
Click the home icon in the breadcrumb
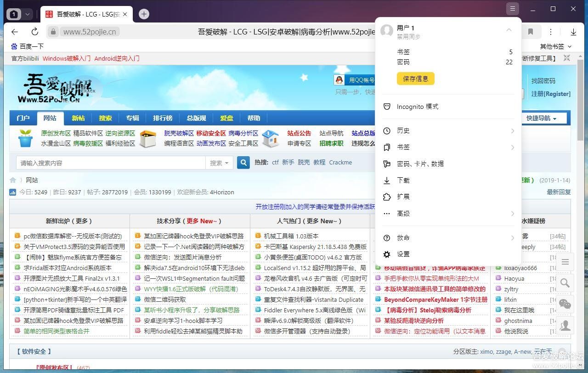13,180
